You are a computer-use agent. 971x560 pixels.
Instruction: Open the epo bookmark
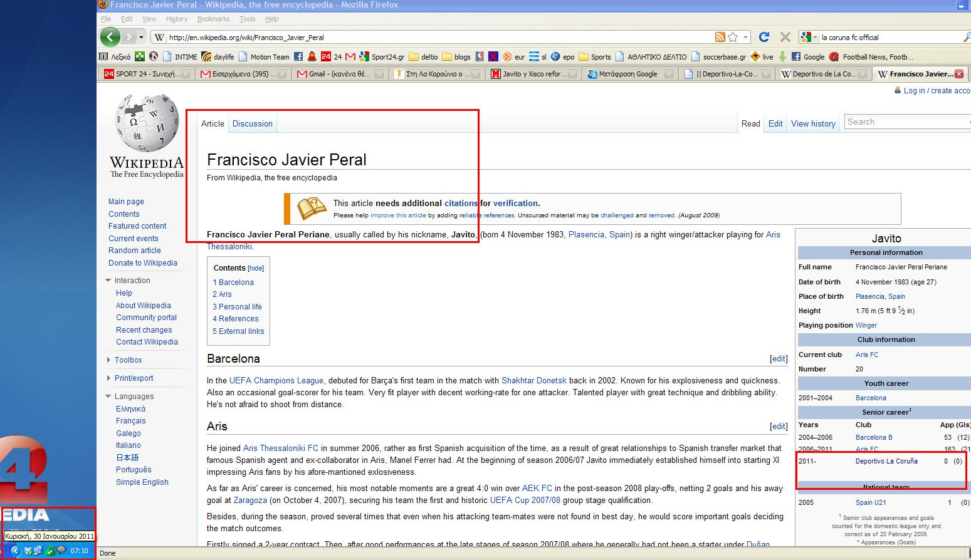point(562,56)
